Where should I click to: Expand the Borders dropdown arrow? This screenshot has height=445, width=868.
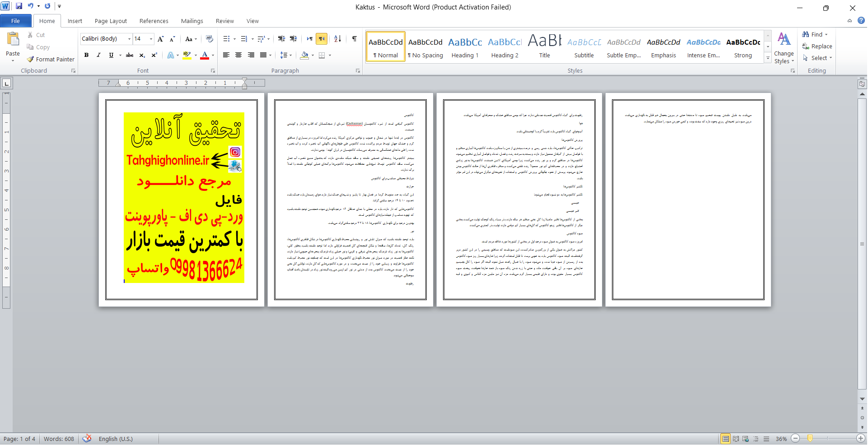(x=330, y=55)
